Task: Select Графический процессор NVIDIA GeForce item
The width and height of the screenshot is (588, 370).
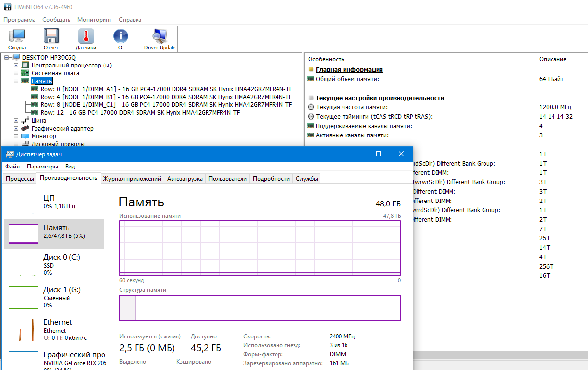Action: coord(55,361)
